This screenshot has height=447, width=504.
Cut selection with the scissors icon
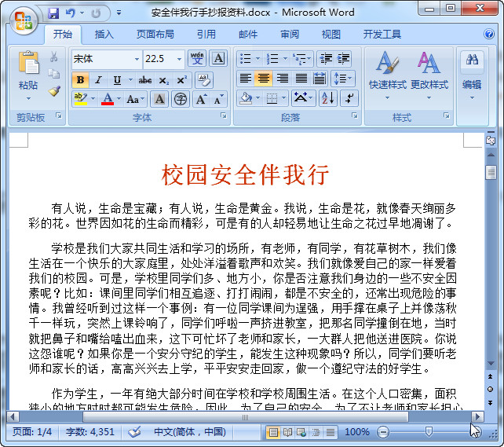(x=53, y=57)
